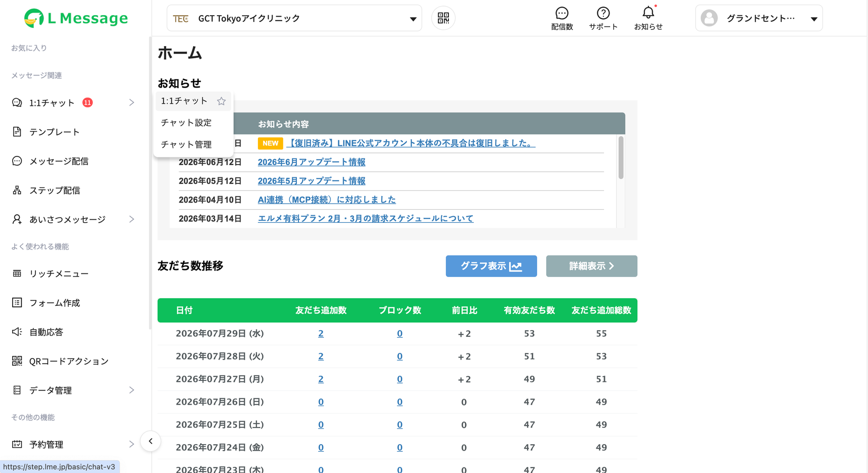Image resolution: width=868 pixels, height=473 pixels.
Task: Favorite 1:1チャット with the star icon
Action: click(221, 101)
